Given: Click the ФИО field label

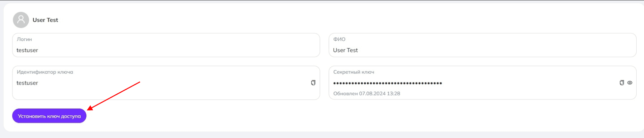Looking at the screenshot, I should click(339, 39).
